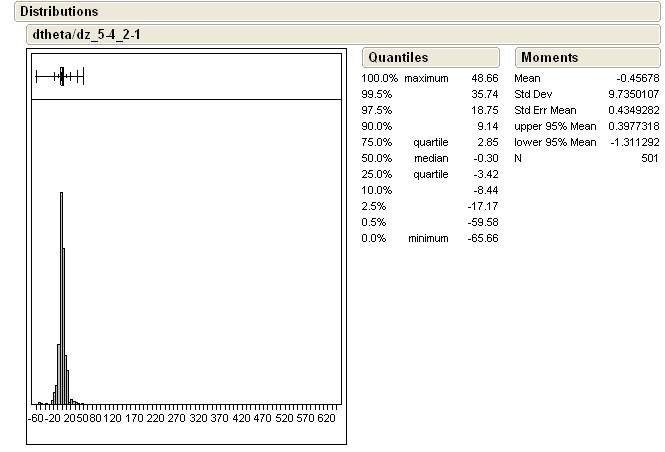
Task: Collapse the Moments section header
Action: (549, 58)
